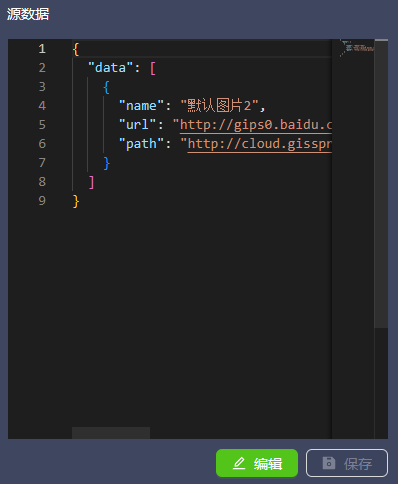Place cursor on the "name" key
The width and height of the screenshot is (398, 484).
pos(141,106)
